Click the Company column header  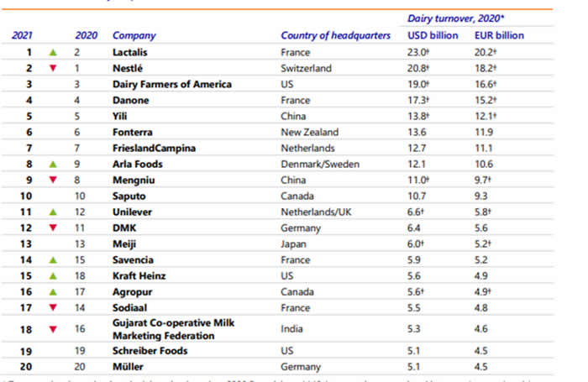click(x=133, y=35)
